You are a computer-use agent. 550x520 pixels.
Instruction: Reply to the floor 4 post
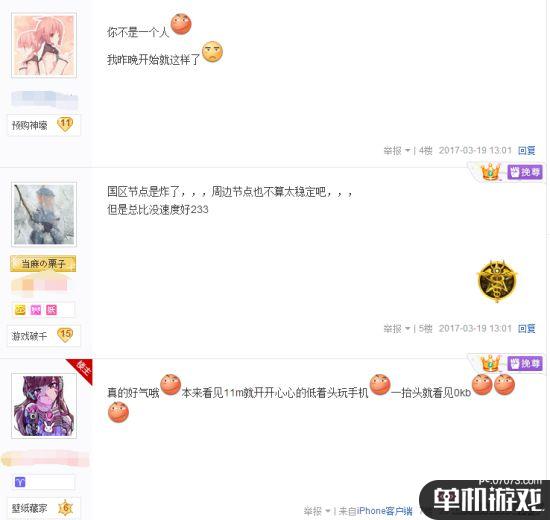tap(527, 151)
